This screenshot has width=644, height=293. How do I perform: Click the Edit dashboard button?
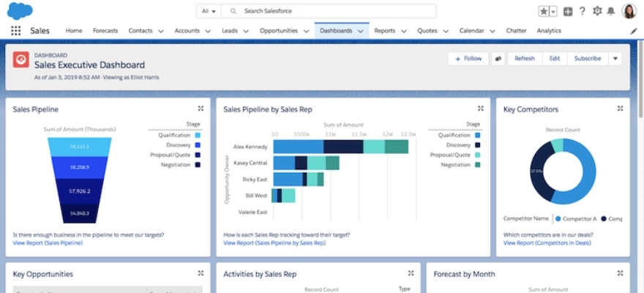pyautogui.click(x=555, y=59)
